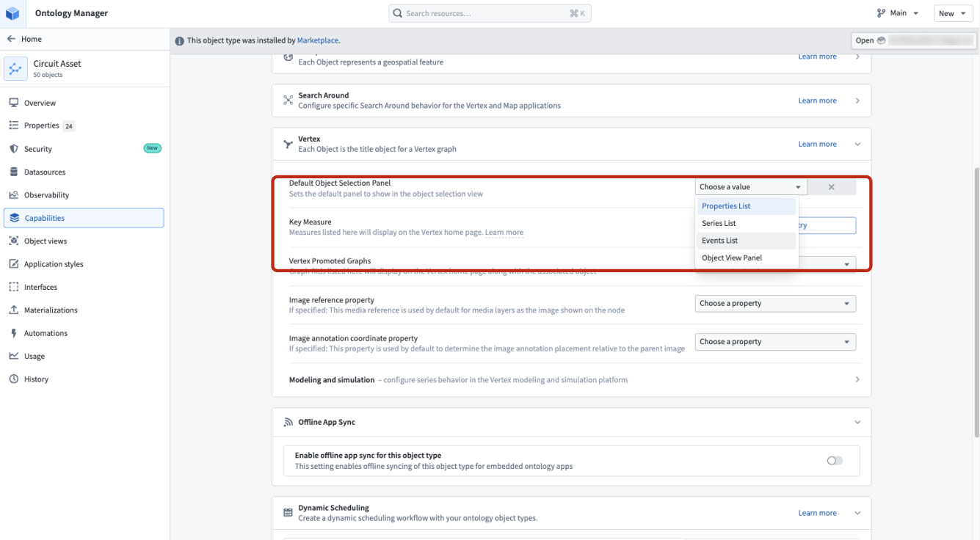Screen dimensions: 980x540
Task: Click the Materializations icon in the sidebar
Action: 15,310
